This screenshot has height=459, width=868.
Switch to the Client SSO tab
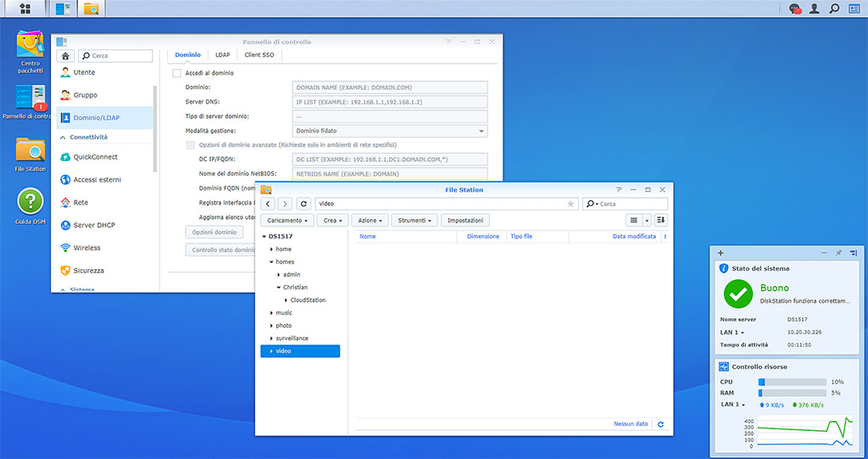[259, 55]
